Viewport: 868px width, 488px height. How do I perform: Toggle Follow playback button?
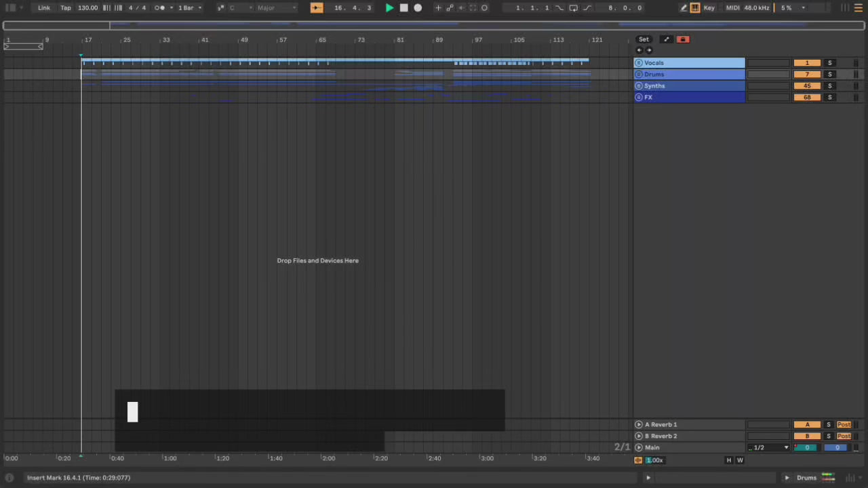tap(317, 8)
